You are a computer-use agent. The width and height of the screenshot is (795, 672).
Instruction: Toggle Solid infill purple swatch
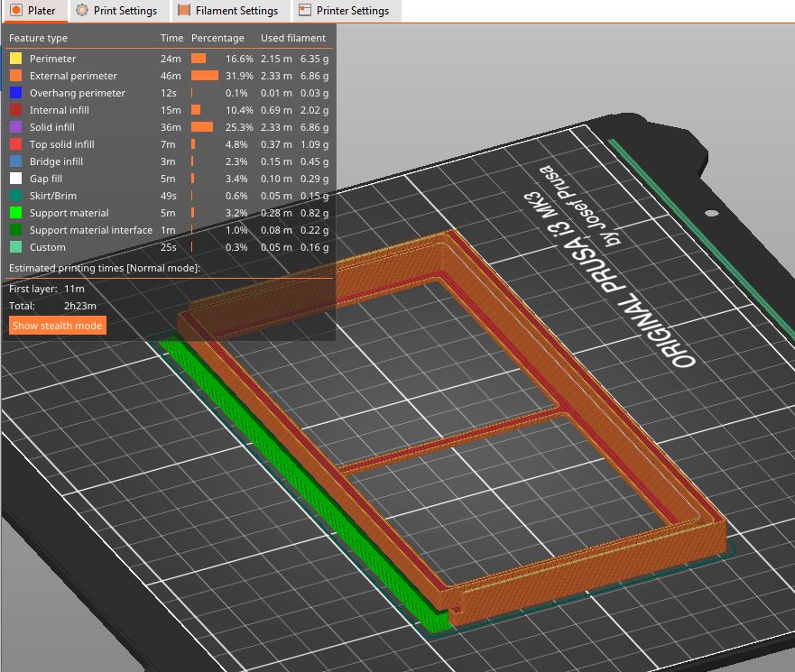tap(15, 127)
